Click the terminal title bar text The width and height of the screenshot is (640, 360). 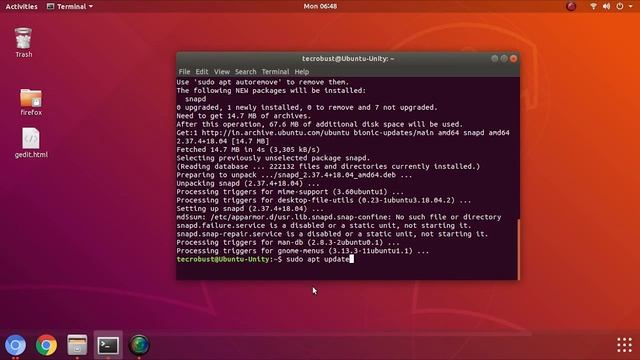[x=348, y=59]
